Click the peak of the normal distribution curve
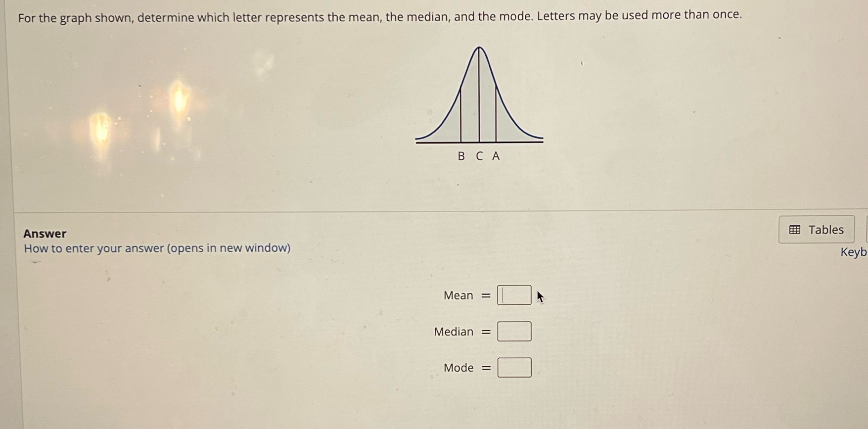 click(x=478, y=48)
